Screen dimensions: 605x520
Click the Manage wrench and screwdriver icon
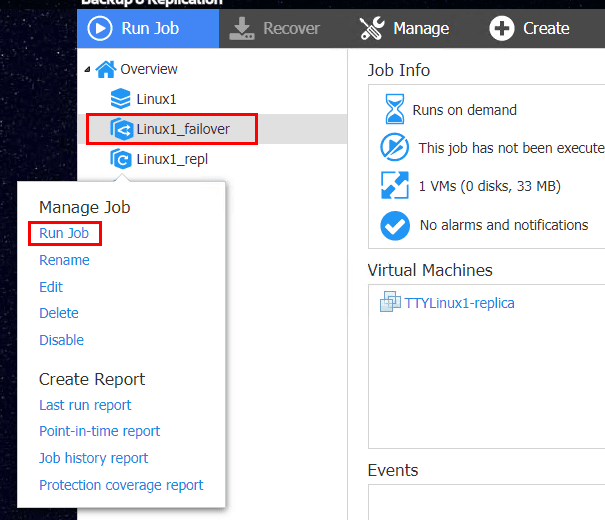tap(372, 29)
